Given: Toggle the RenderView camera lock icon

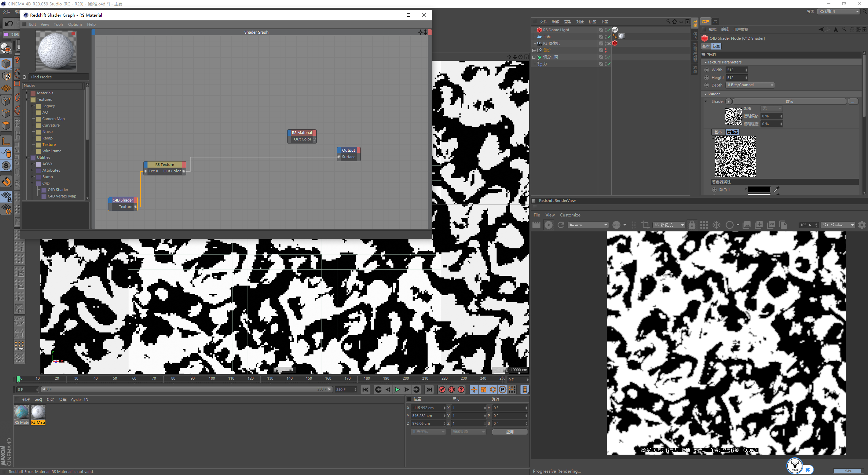Looking at the screenshot, I should pos(692,225).
